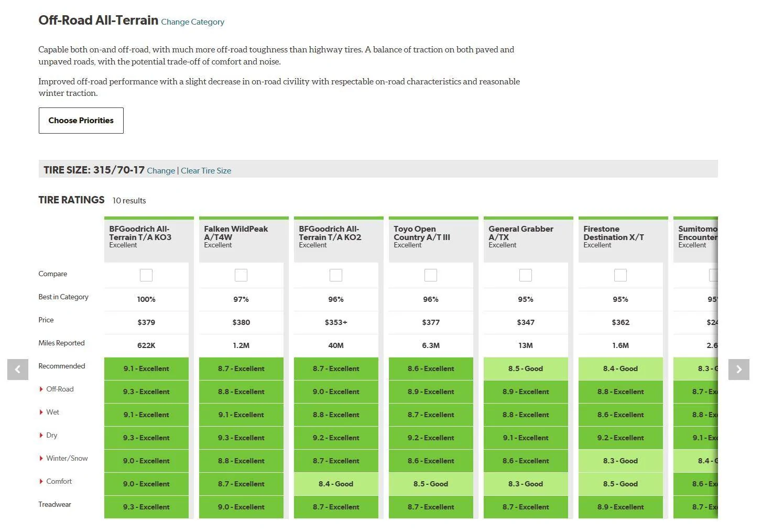This screenshot has width=762, height=532.
Task: Click the 13M miles reported value
Action: click(526, 345)
